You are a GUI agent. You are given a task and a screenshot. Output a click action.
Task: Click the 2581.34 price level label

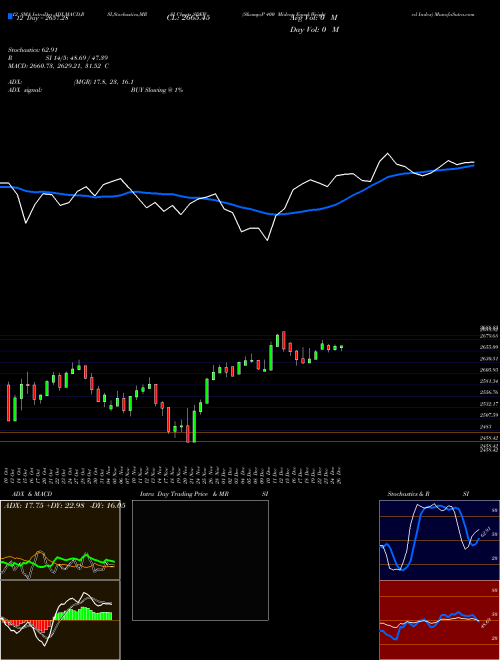pos(489,381)
